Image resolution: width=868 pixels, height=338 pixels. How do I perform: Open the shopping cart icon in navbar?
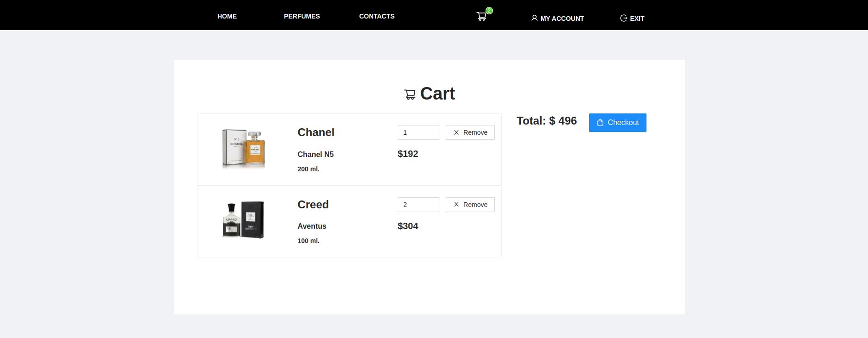click(x=481, y=17)
